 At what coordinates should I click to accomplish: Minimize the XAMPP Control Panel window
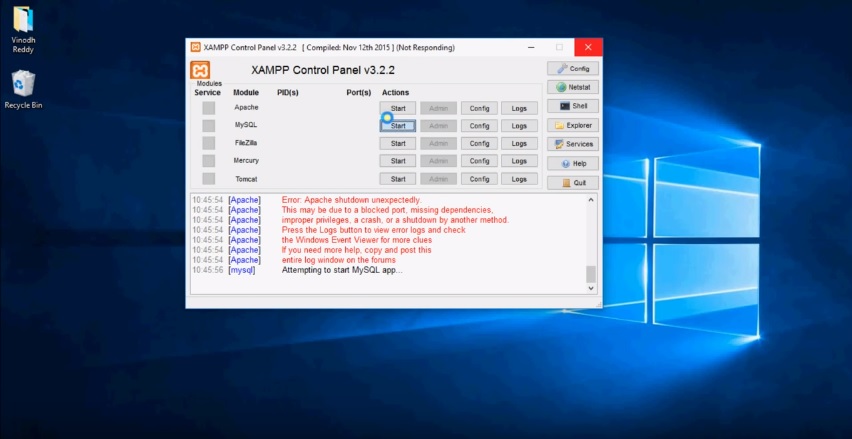tap(530, 47)
